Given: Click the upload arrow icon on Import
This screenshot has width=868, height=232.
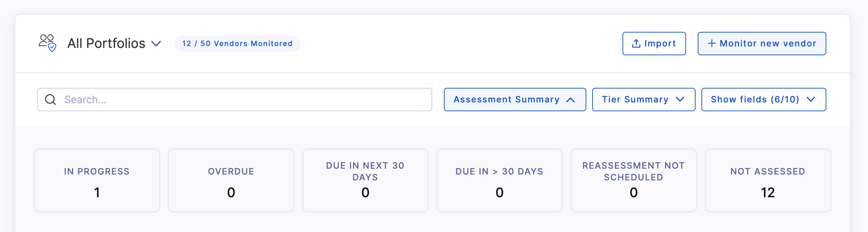Looking at the screenshot, I should click(636, 44).
